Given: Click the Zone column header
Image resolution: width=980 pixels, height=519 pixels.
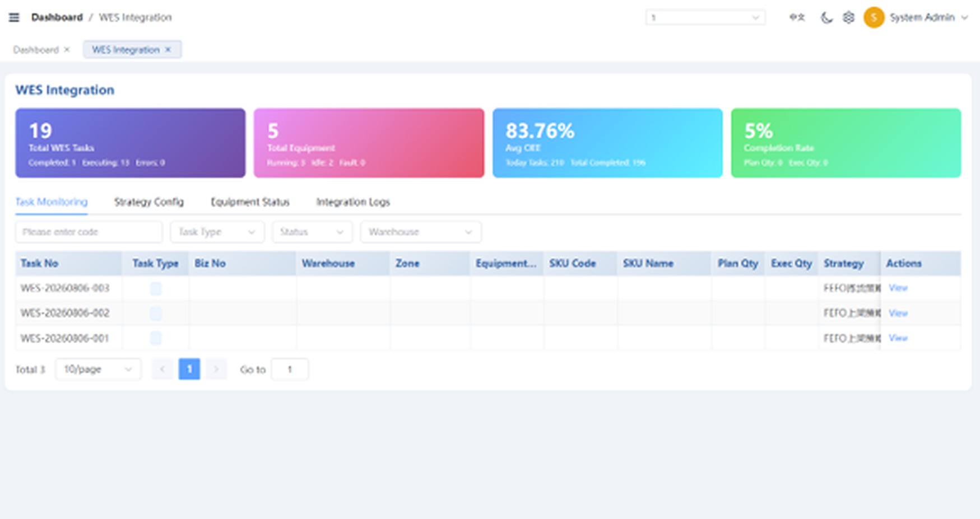Looking at the screenshot, I should coord(430,263).
